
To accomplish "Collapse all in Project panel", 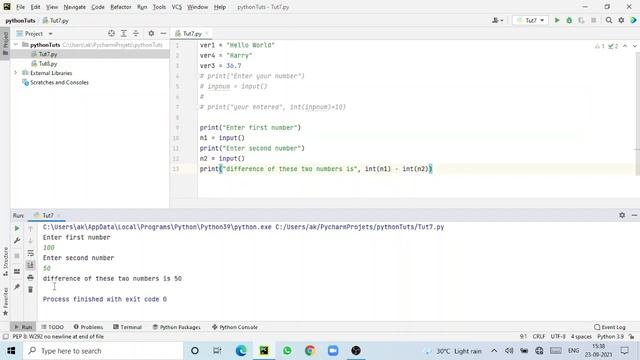I will 136,33.
